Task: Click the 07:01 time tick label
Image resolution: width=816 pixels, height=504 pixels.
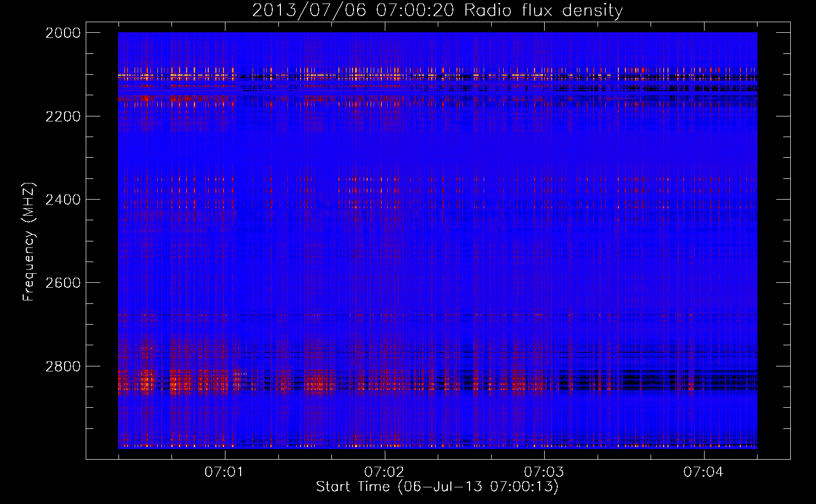Action: click(x=224, y=472)
